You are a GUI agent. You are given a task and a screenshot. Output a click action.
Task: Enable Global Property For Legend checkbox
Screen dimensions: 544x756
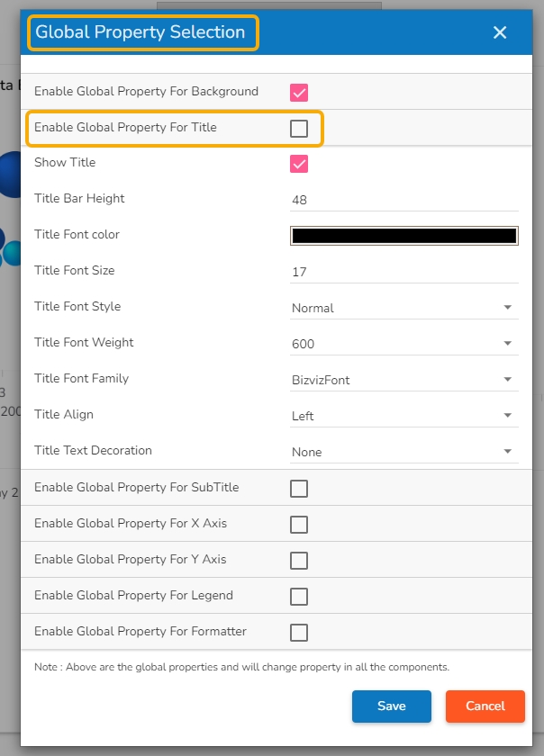[x=299, y=597]
